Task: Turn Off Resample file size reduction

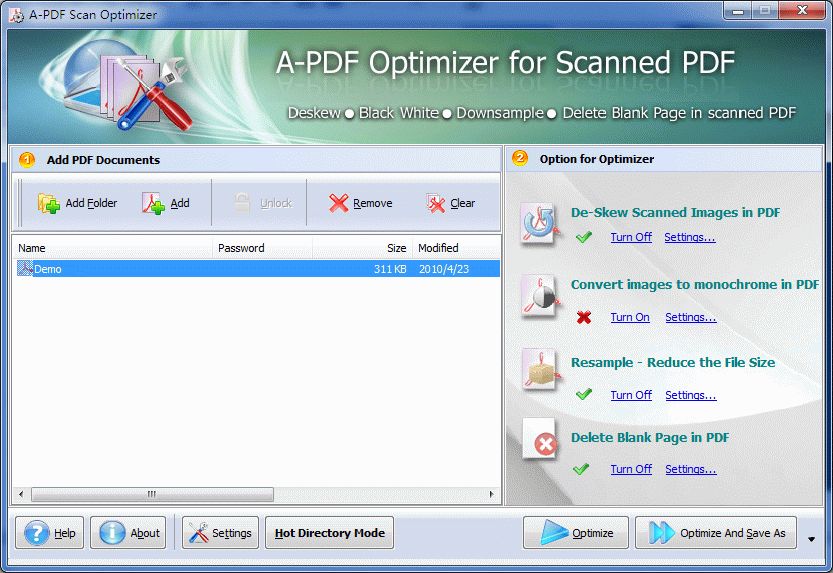Action: [x=631, y=395]
